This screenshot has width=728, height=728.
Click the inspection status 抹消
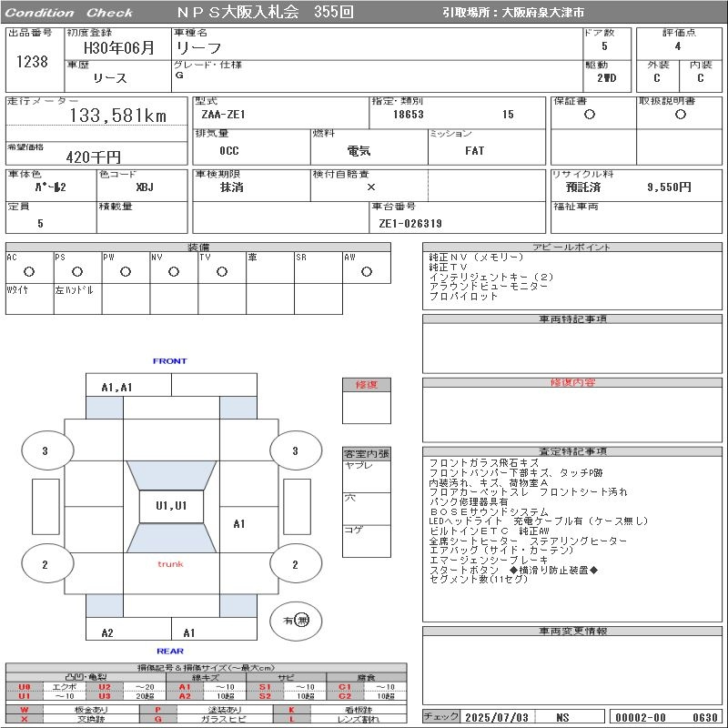tap(231, 187)
